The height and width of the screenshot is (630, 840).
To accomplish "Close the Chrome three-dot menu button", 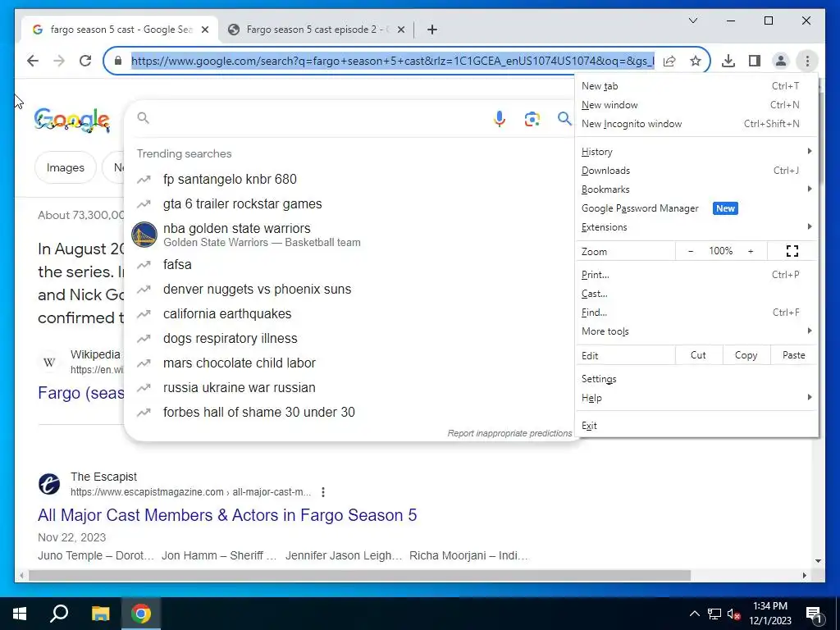I will pos(807,61).
